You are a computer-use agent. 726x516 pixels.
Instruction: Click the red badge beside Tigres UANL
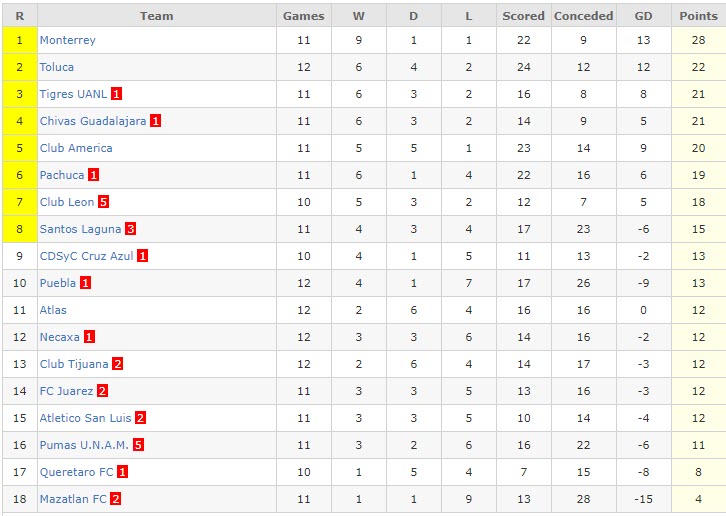pyautogui.click(x=117, y=94)
